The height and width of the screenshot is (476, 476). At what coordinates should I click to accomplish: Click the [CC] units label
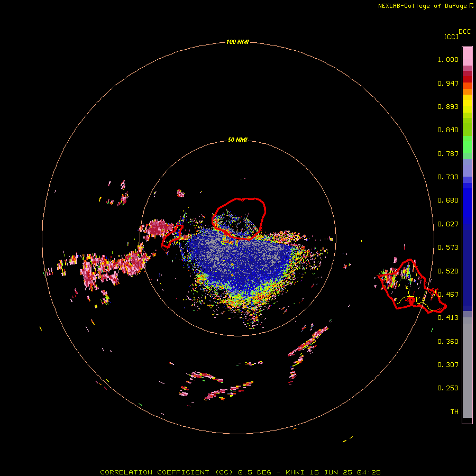(451, 36)
